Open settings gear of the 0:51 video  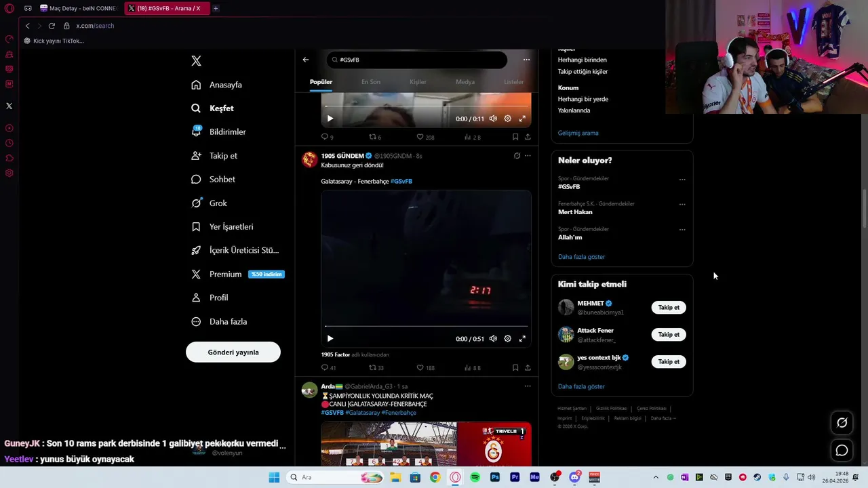point(507,339)
